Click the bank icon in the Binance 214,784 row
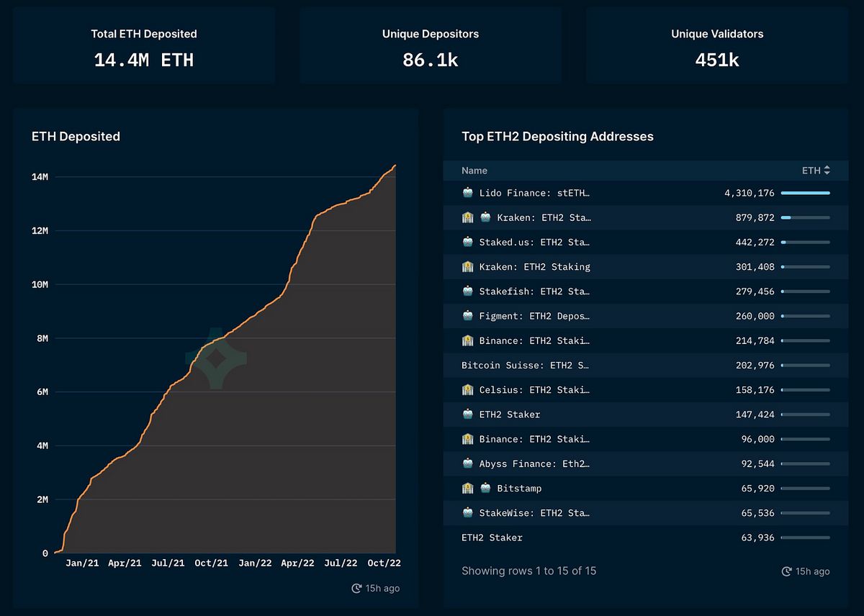 point(468,340)
